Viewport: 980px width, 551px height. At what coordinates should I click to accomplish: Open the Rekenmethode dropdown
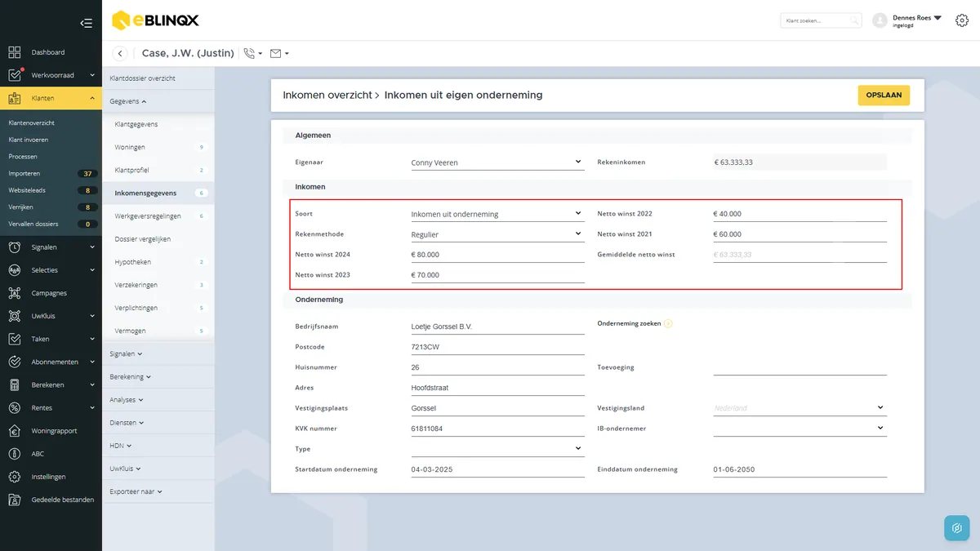point(497,234)
